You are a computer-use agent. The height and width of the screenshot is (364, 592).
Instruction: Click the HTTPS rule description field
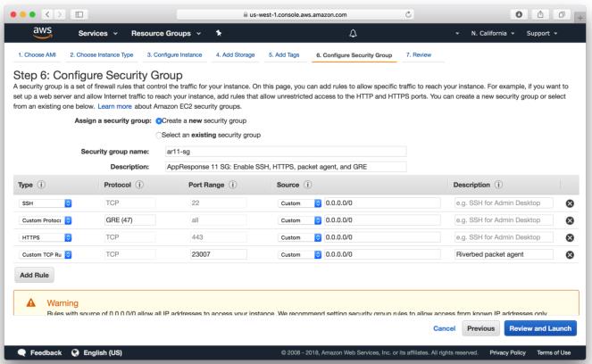(504, 237)
